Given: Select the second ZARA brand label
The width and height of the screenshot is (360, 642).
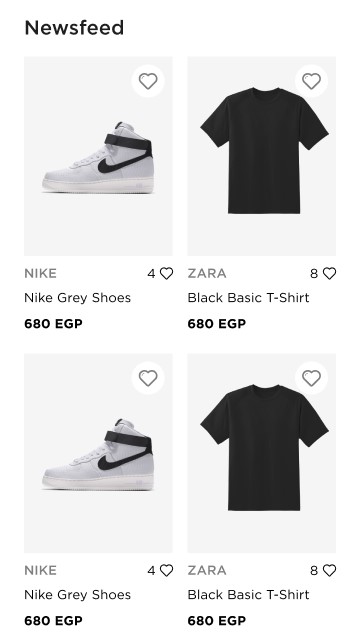Looking at the screenshot, I should [207, 570].
